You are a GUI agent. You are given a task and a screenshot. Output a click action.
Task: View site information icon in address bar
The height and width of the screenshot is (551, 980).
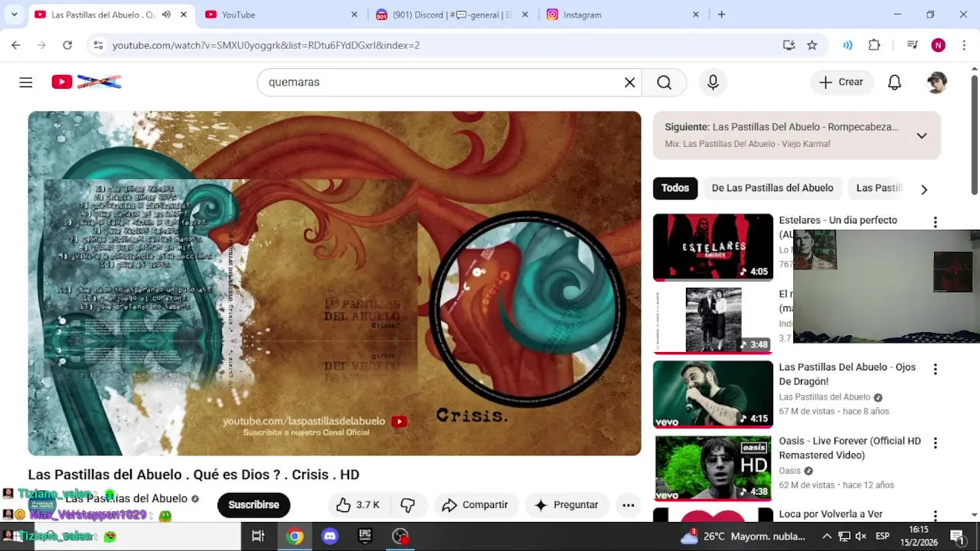pyautogui.click(x=98, y=45)
